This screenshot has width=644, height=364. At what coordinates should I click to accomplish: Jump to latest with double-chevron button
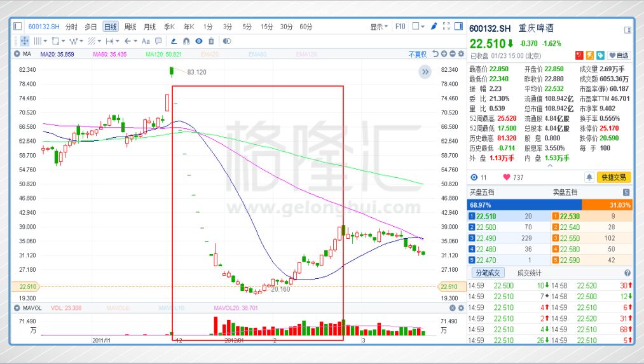425,72
